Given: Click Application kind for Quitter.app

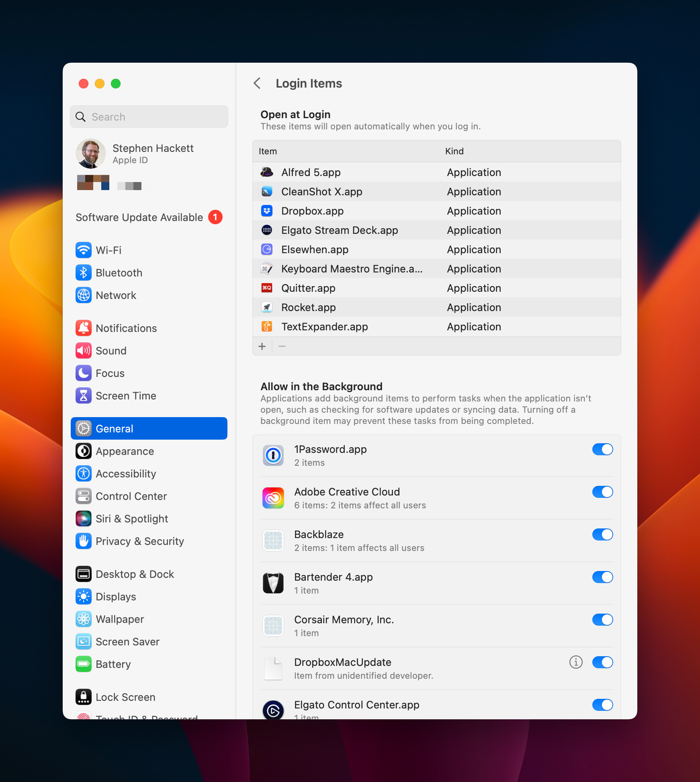Looking at the screenshot, I should point(474,288).
